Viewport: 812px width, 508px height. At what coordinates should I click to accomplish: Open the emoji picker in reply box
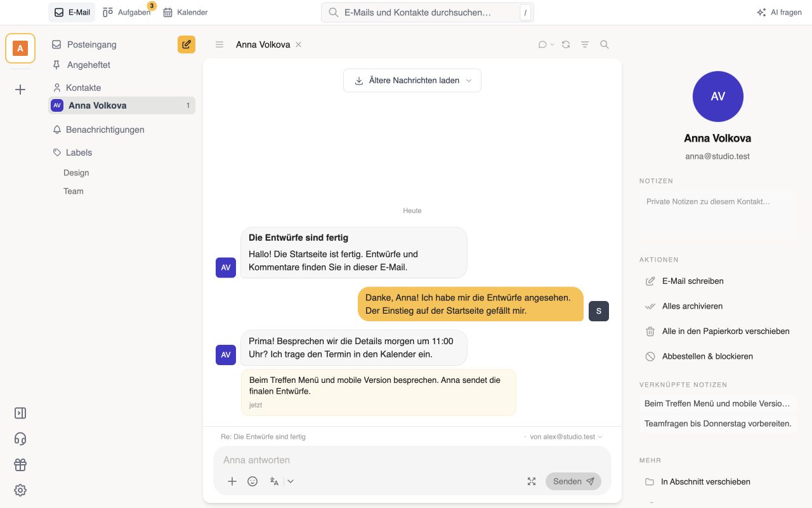click(x=252, y=481)
